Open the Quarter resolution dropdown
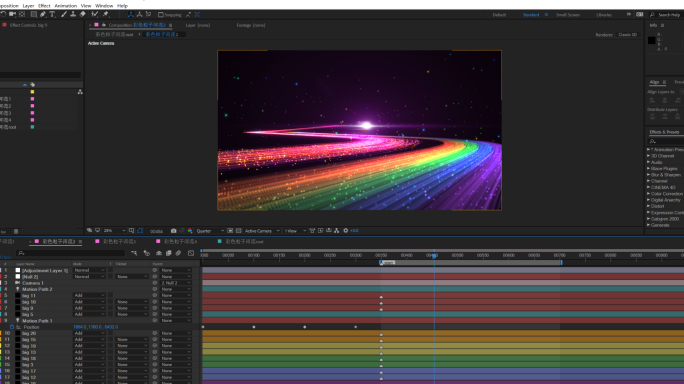 point(210,230)
